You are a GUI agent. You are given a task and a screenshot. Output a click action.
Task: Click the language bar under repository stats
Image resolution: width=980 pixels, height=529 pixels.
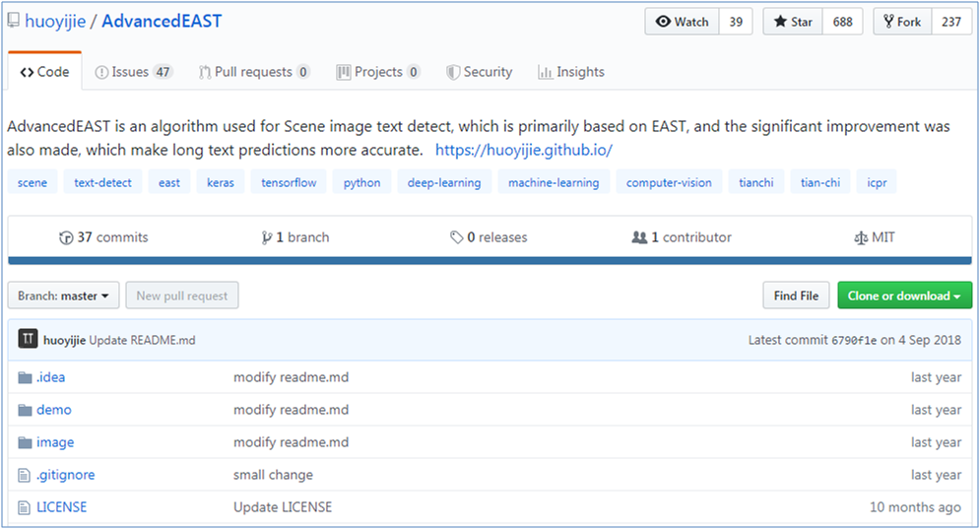[x=490, y=260]
